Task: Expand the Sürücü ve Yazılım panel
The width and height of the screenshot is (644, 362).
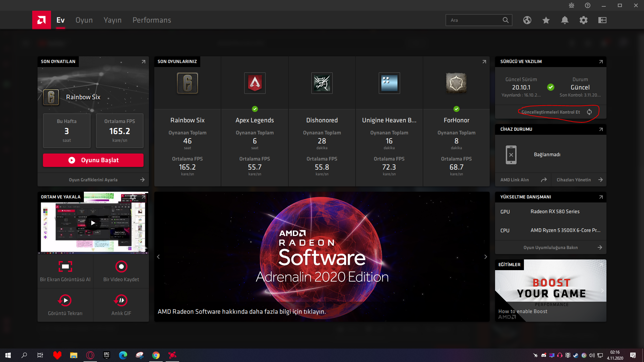Action: pyautogui.click(x=601, y=62)
